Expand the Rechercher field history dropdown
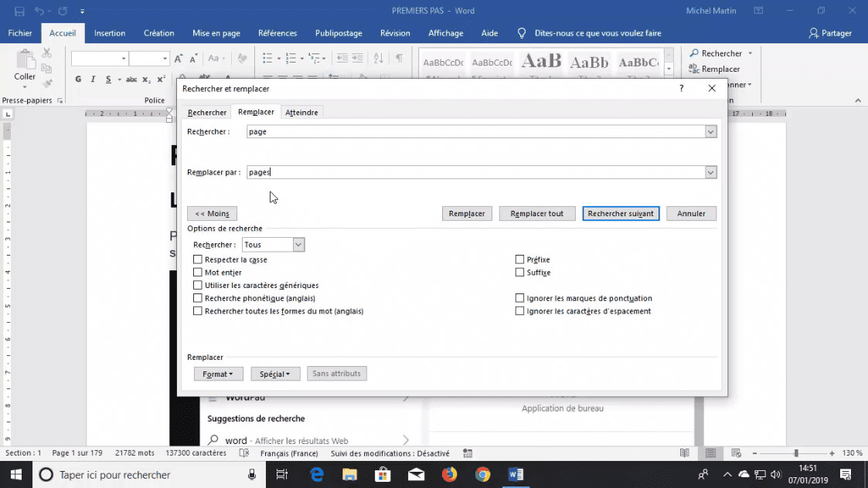 [x=710, y=132]
